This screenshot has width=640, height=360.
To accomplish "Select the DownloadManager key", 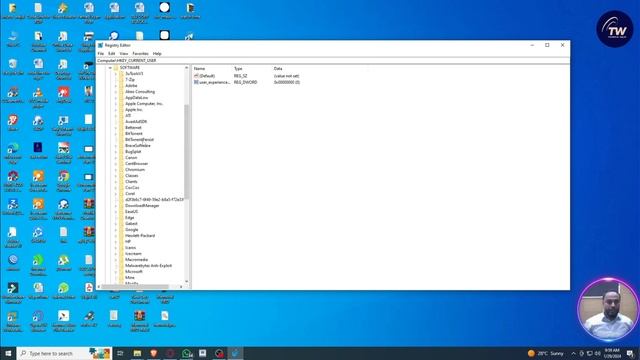I will tap(142, 206).
